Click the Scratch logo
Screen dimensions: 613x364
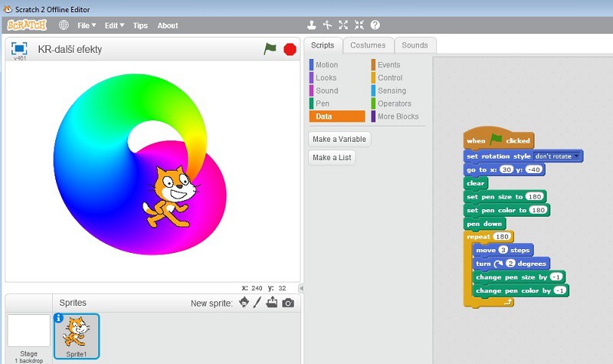[27, 25]
